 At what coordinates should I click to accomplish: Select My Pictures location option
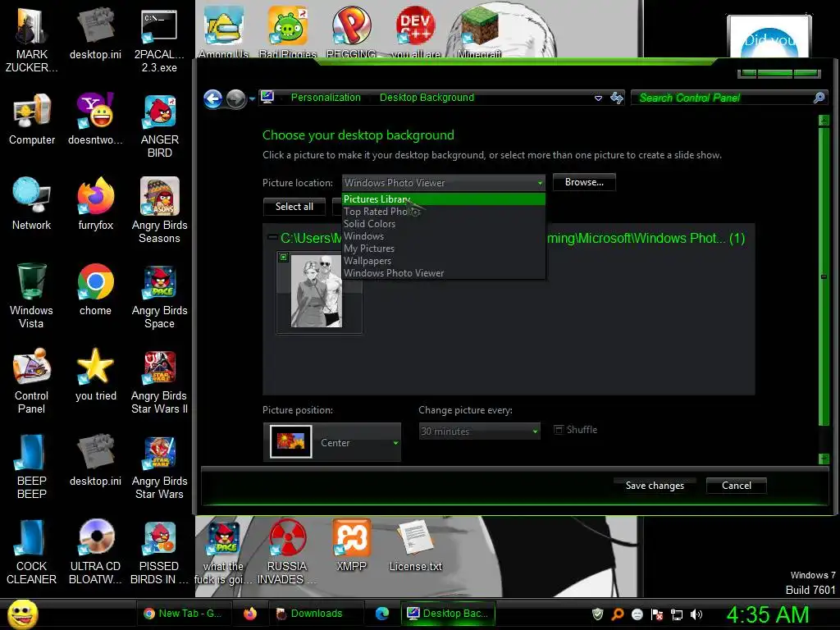pyautogui.click(x=444, y=249)
